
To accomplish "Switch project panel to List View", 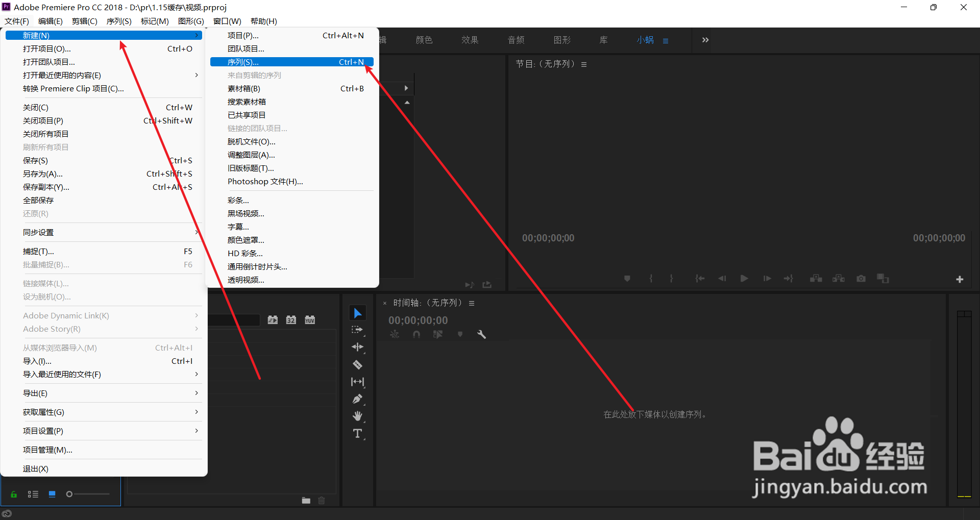I will click(33, 494).
